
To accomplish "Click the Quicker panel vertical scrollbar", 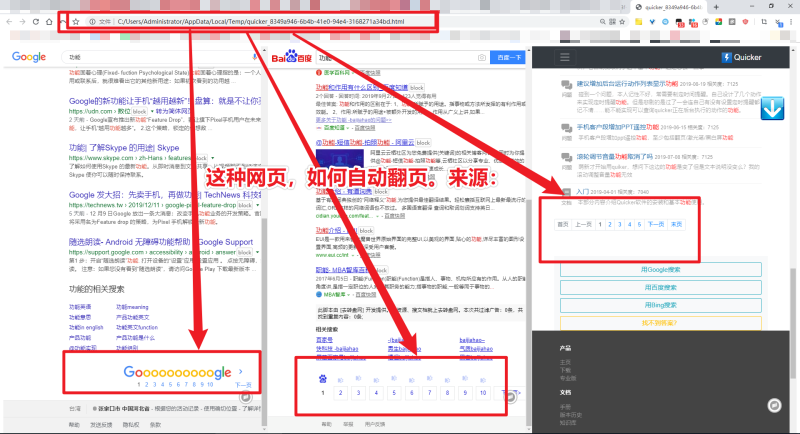I will point(793,321).
